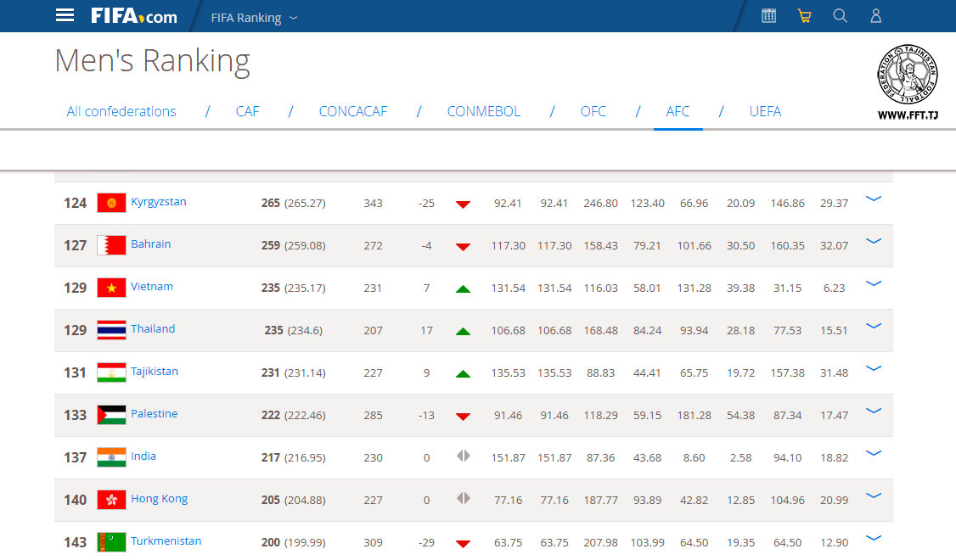Open the hamburger navigation menu
The width and height of the screenshot is (956, 560).
(x=65, y=15)
